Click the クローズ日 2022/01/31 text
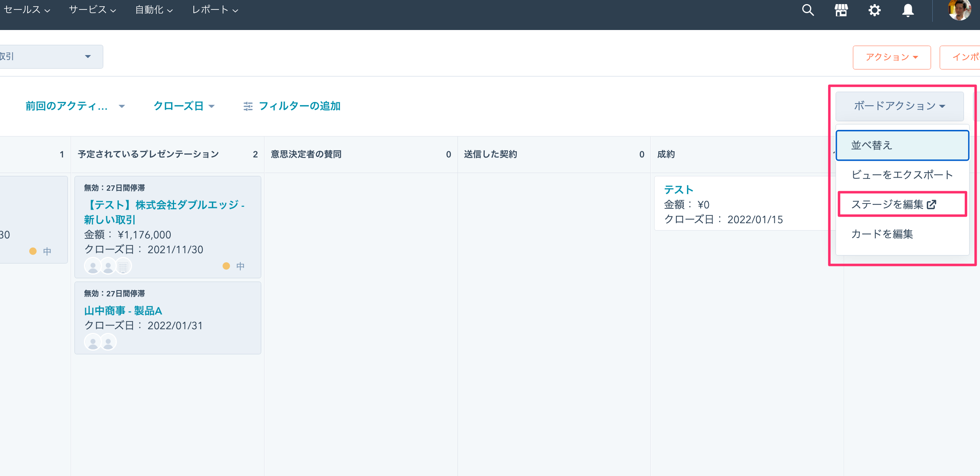 pyautogui.click(x=144, y=326)
